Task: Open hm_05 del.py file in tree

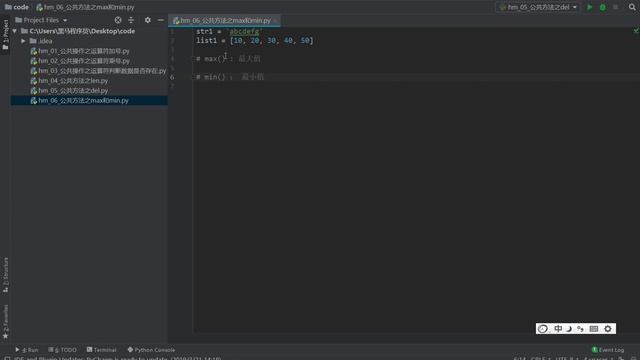Action: [x=69, y=90]
